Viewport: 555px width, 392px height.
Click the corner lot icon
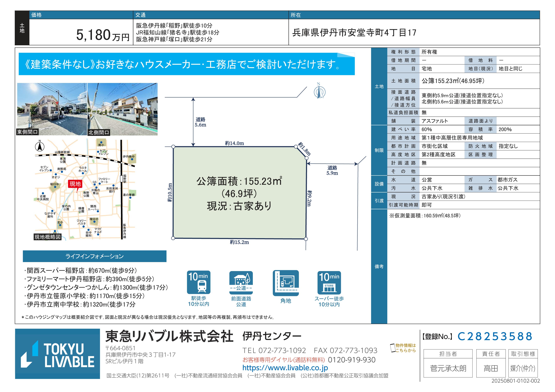click(x=286, y=283)
